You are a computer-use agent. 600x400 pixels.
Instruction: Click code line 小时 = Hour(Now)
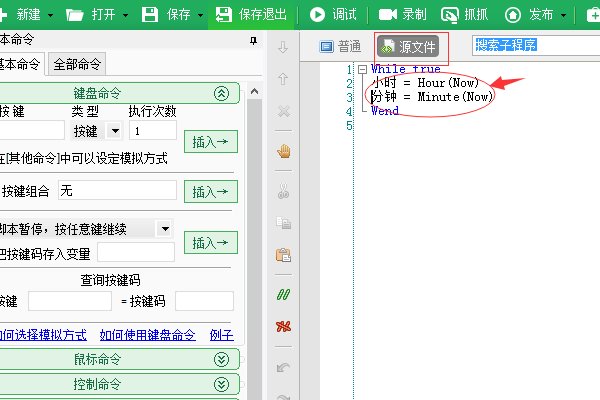point(425,83)
